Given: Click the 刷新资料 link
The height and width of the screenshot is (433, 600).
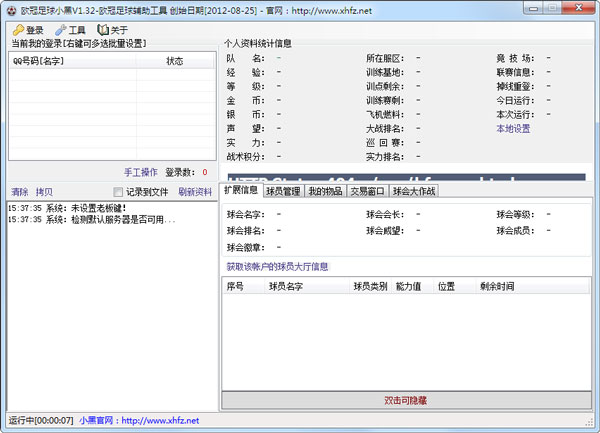Looking at the screenshot, I should pos(195,192).
